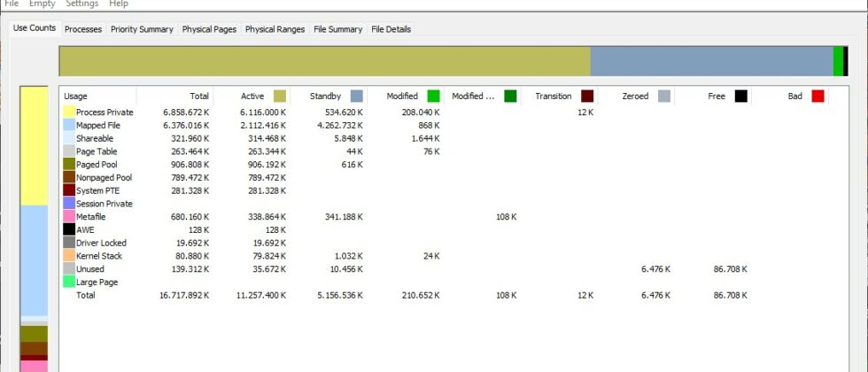Open the Empty menu
The width and height of the screenshot is (868, 372).
pyautogui.click(x=42, y=4)
